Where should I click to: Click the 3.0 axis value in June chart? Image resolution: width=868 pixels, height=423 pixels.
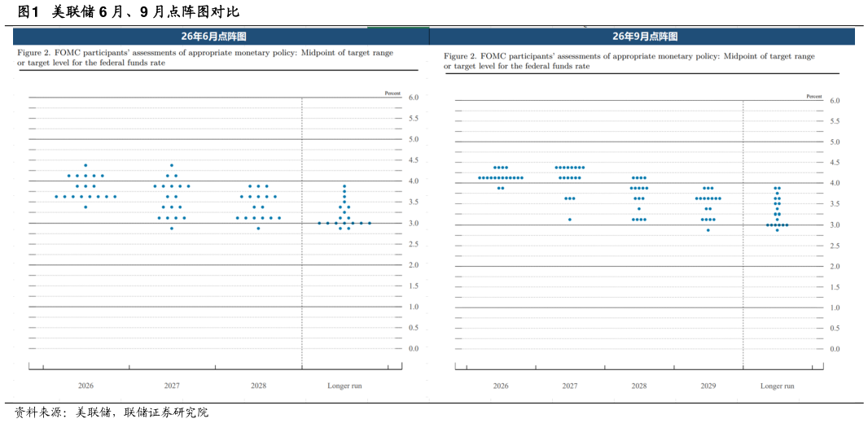coord(414,223)
